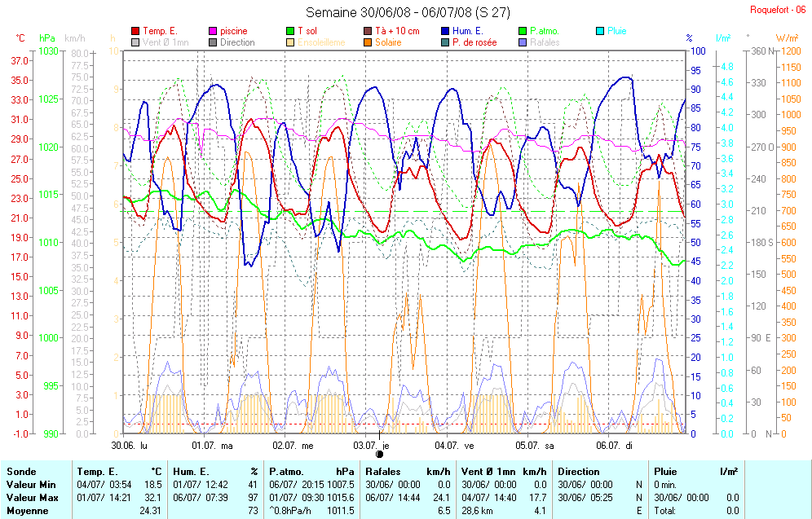Select the "T sol" legend label
Screen dimensions: 812x519
(x=307, y=31)
